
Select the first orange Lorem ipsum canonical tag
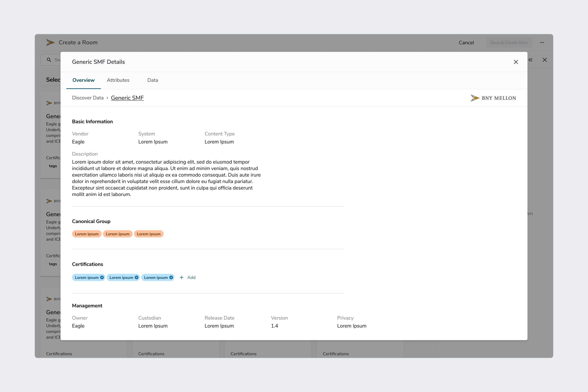(x=87, y=234)
